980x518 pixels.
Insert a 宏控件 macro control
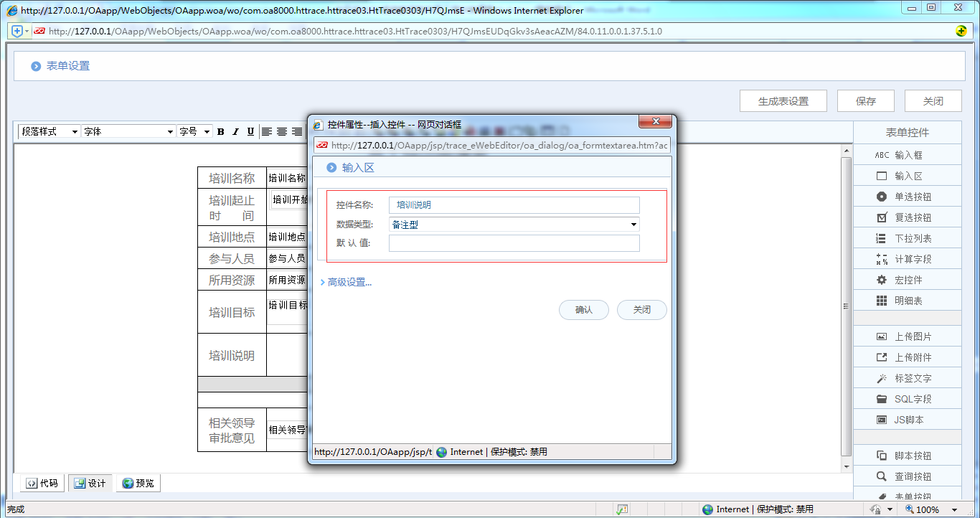pos(907,279)
